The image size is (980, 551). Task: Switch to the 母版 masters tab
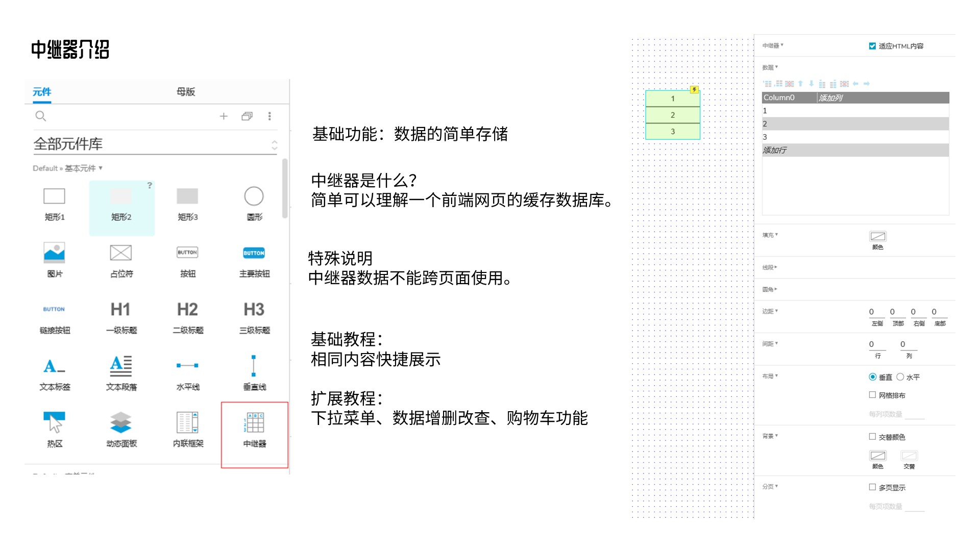[x=186, y=92]
